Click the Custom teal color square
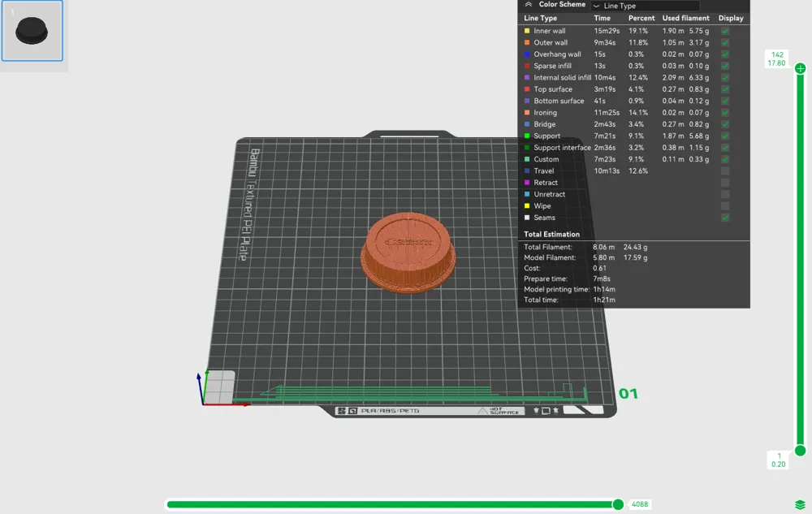 pyautogui.click(x=528, y=159)
